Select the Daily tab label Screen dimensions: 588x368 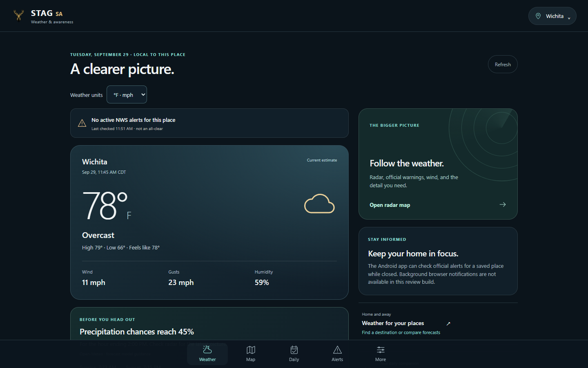(294, 359)
